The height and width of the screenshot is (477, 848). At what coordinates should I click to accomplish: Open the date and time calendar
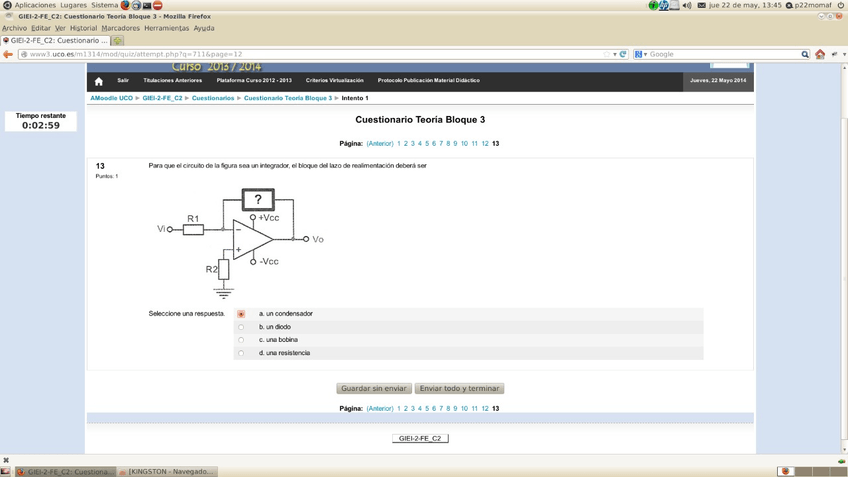(x=745, y=5)
